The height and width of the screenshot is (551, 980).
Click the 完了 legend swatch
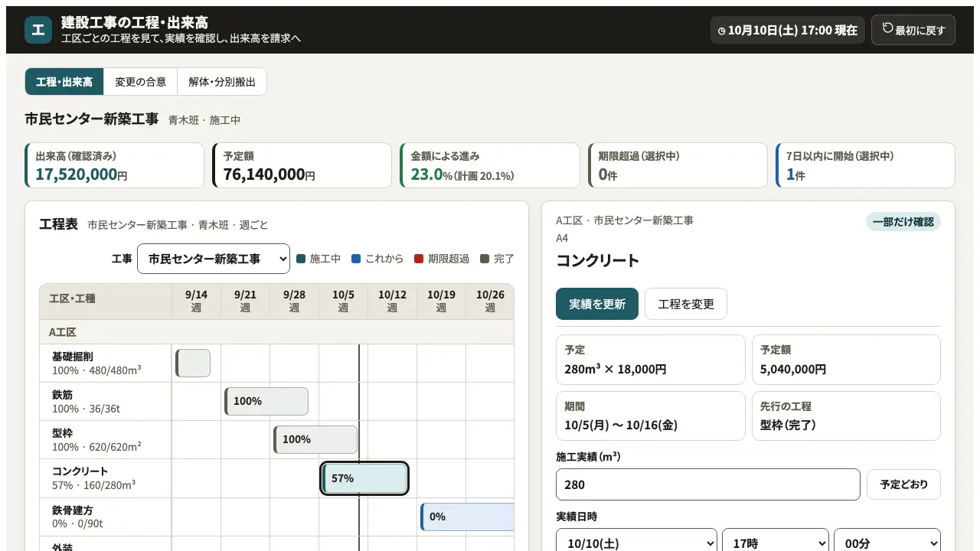[x=485, y=259]
